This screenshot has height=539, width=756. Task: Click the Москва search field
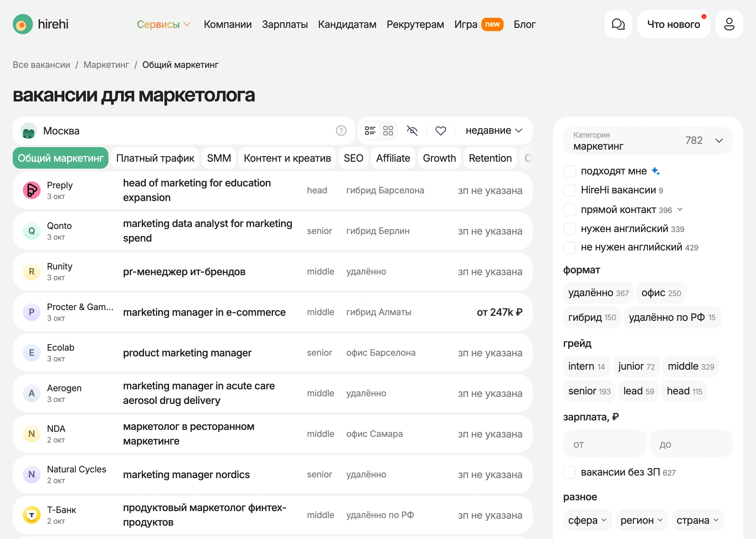tap(184, 131)
